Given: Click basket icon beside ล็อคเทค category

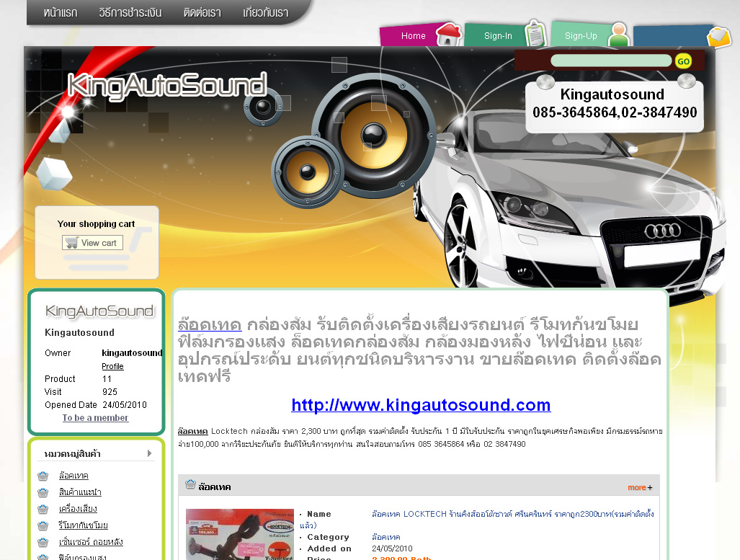Looking at the screenshot, I should pos(43,476).
